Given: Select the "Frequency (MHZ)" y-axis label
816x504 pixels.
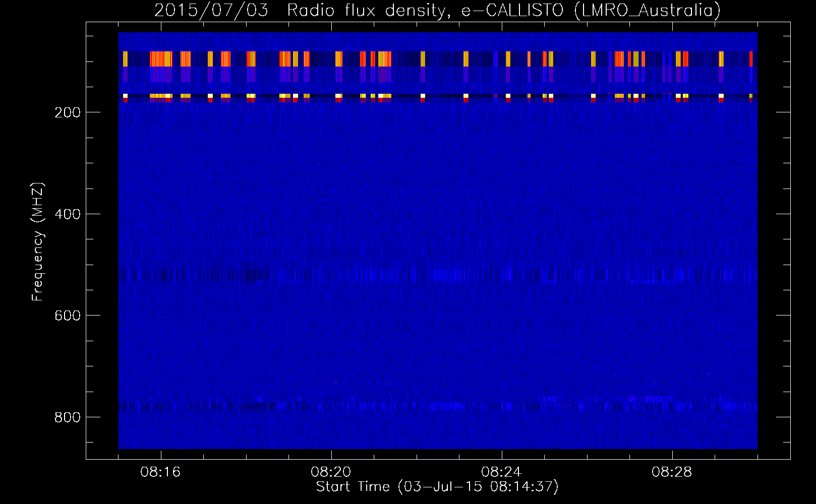Looking at the screenshot, I should point(38,242).
